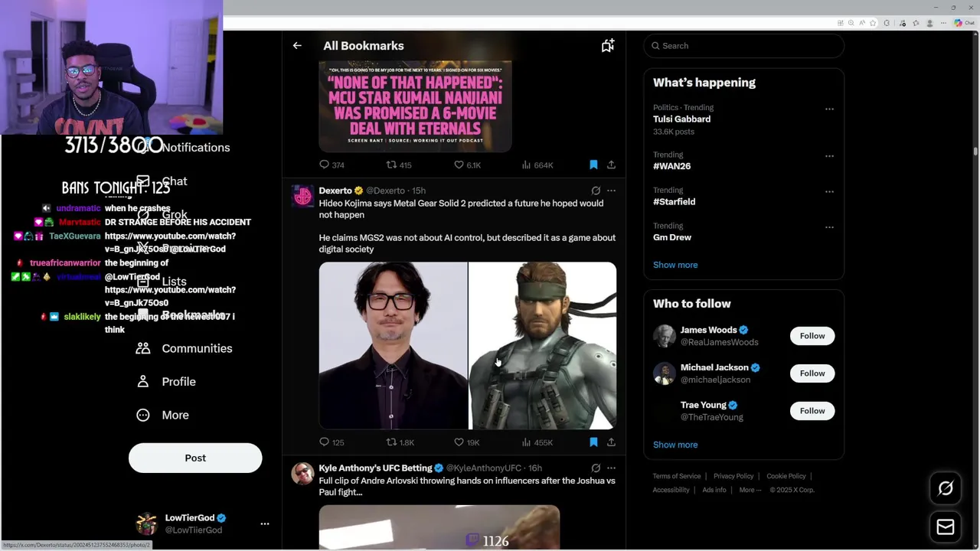
Task: Open more options on Dexerto post
Action: [x=611, y=191]
